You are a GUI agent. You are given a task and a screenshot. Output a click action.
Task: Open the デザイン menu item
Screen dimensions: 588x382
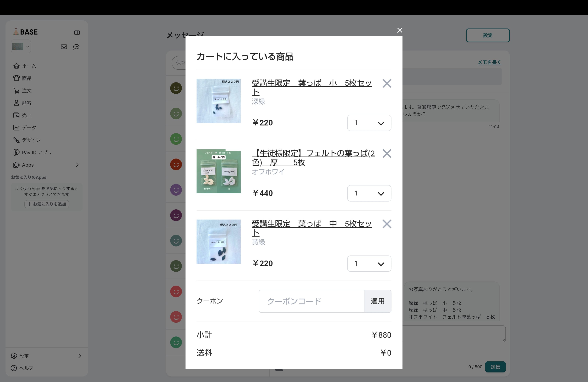coord(31,140)
